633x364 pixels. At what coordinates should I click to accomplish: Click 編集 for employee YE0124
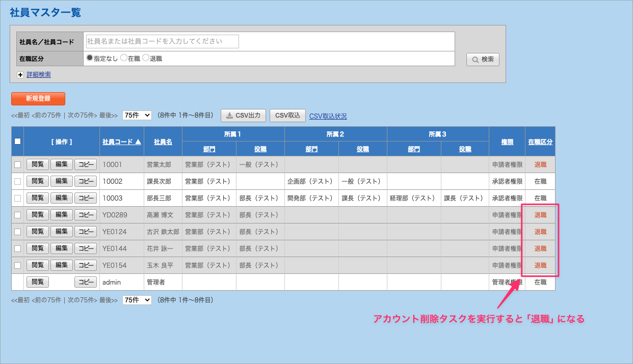62,232
